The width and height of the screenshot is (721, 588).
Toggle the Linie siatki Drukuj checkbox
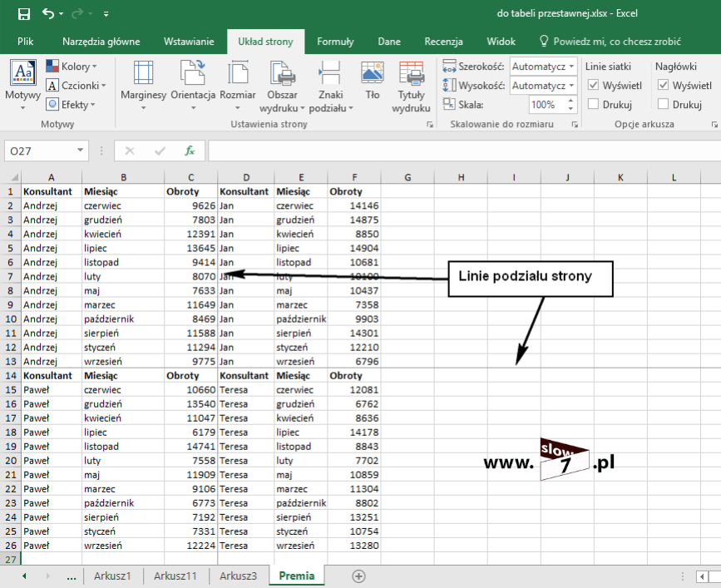point(593,104)
